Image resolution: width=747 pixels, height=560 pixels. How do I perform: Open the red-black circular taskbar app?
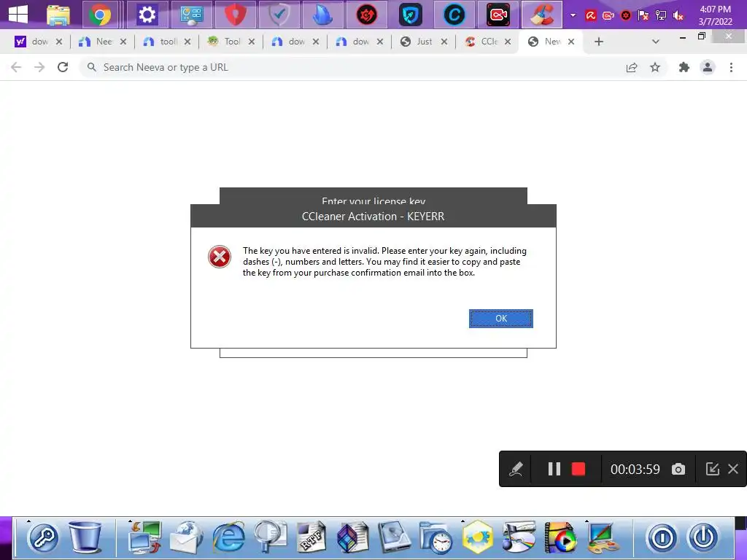(x=367, y=15)
